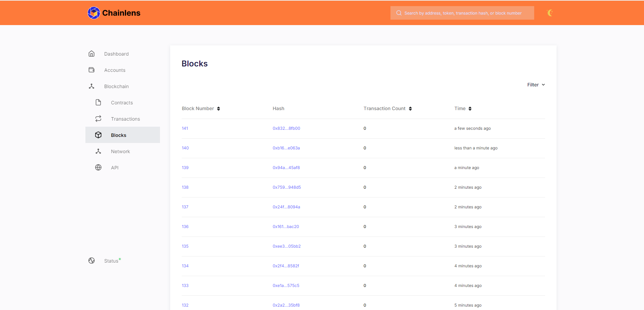Open the Dashboard home icon
This screenshot has width=644, height=310.
tap(92, 54)
